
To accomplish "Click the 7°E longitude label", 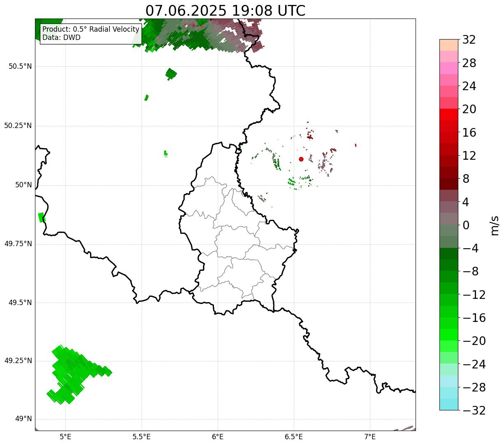I will click(370, 436).
